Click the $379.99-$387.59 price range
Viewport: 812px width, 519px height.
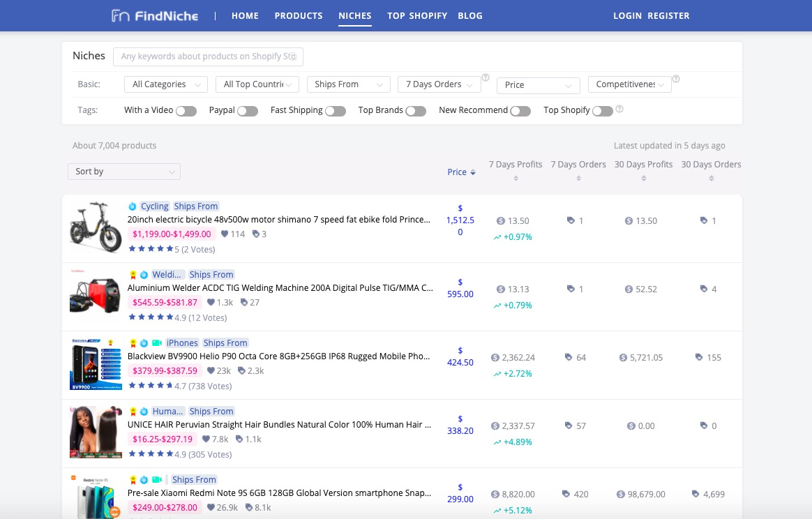coord(165,371)
